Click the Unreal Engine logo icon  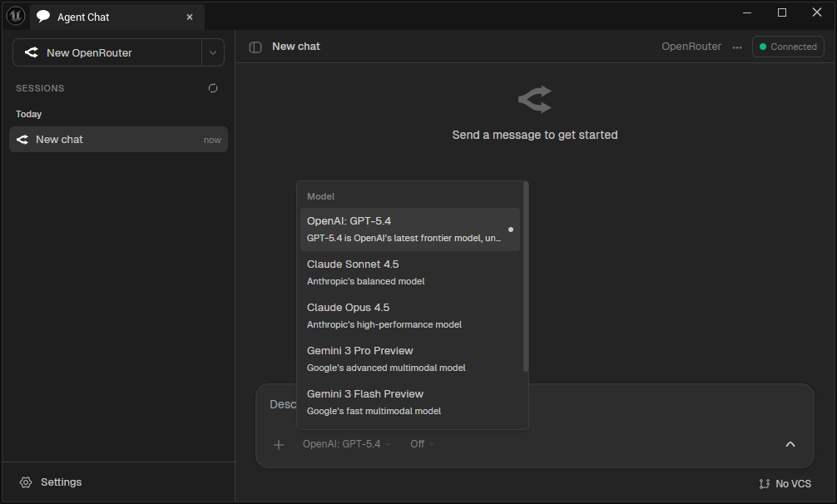point(16,16)
